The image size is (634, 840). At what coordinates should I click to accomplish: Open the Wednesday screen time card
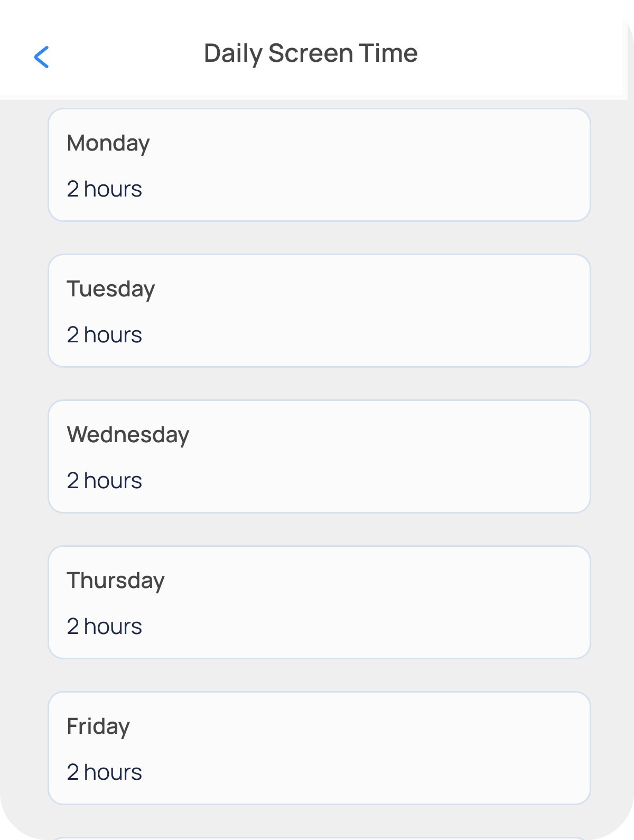click(319, 456)
